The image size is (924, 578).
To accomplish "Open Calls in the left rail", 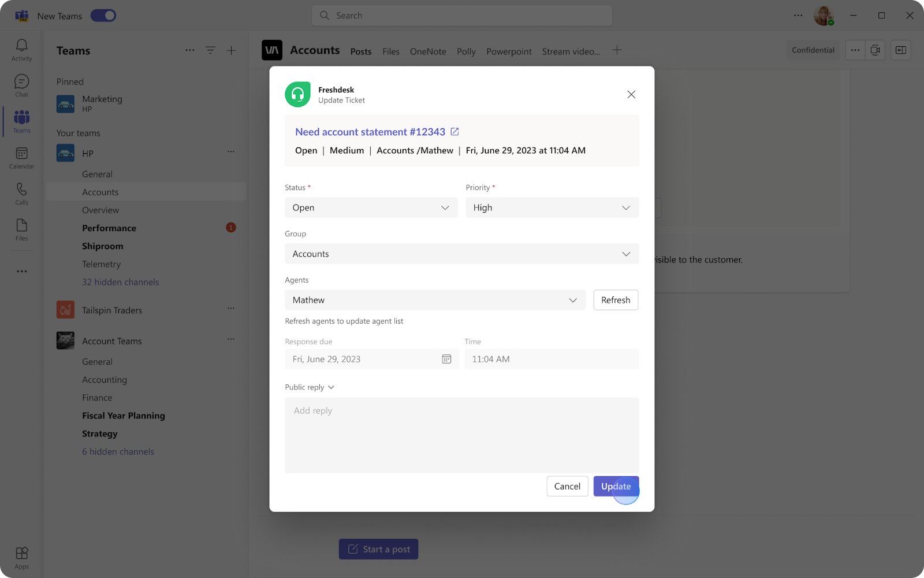I will pos(21,194).
